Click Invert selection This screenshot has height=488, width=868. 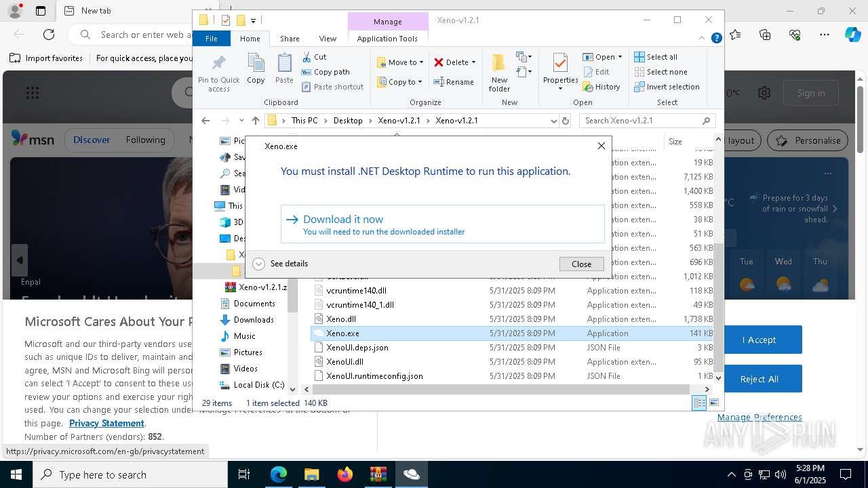point(667,87)
